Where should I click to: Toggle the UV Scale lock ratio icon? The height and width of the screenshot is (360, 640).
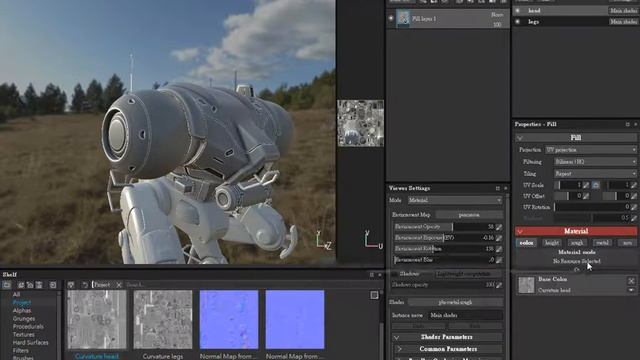click(x=596, y=185)
